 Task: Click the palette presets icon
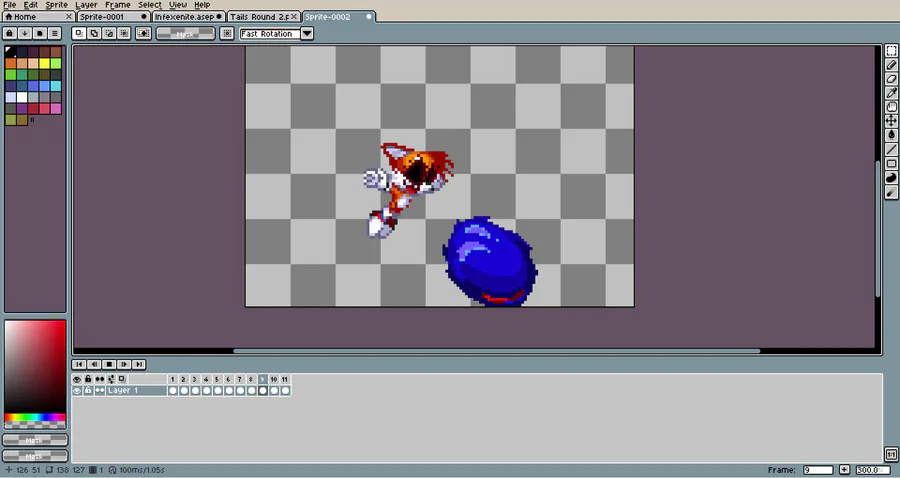pyautogui.click(x=40, y=33)
